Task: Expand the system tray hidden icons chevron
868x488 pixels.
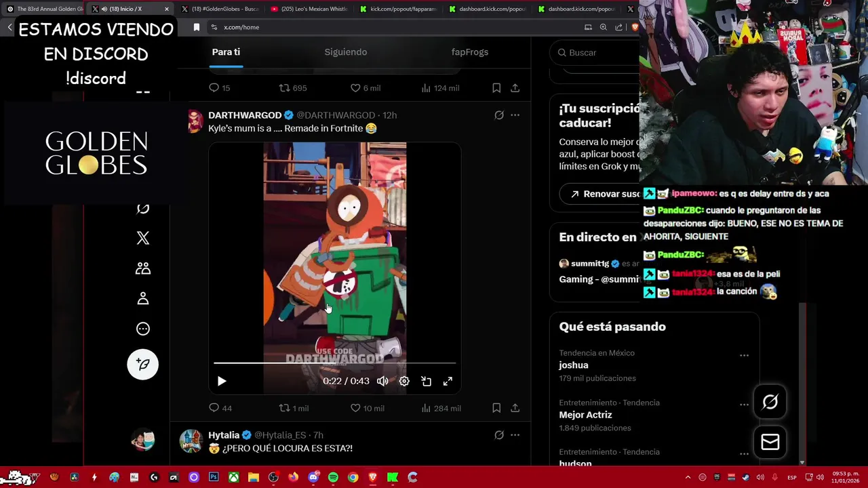Action: (688, 477)
